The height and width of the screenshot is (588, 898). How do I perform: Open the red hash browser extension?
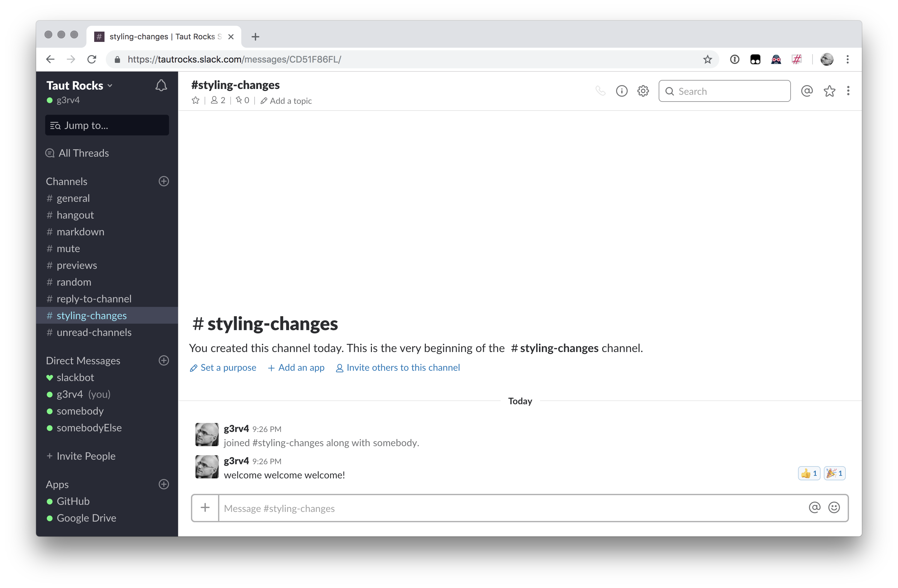796,59
